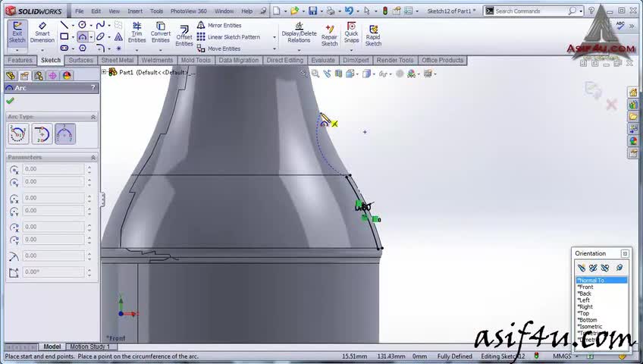
Task: Open the Insert menu
Action: click(135, 11)
